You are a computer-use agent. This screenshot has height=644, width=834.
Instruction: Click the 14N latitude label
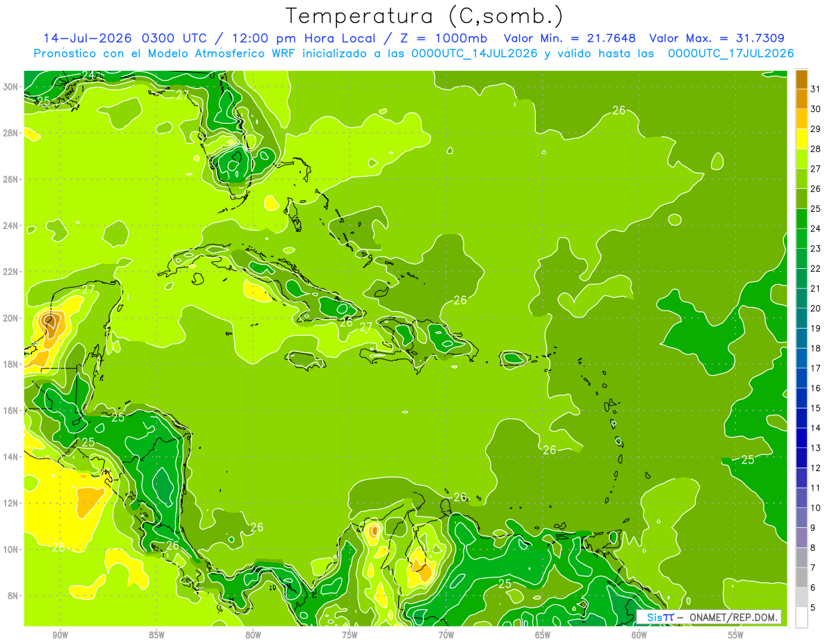[x=10, y=456]
